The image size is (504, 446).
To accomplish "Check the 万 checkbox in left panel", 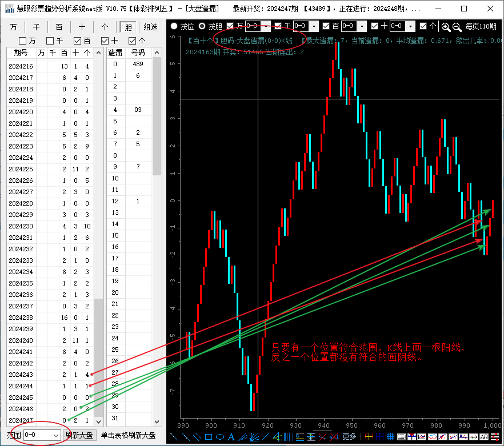I will pyautogui.click(x=23, y=41).
